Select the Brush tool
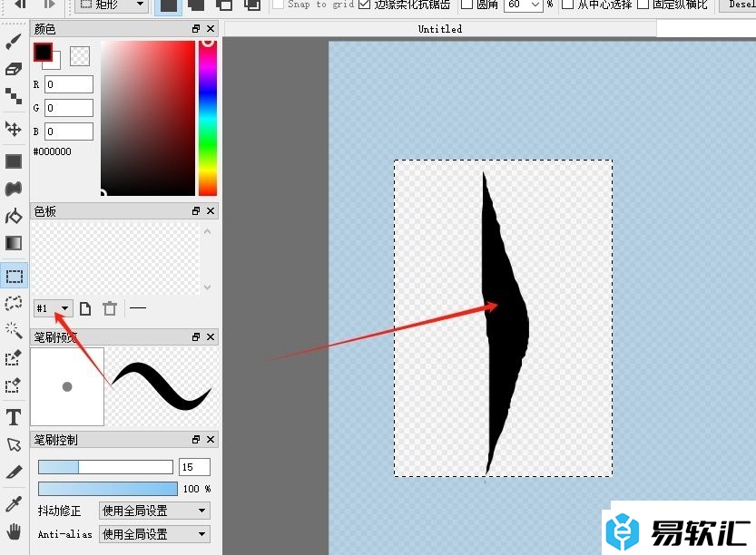This screenshot has height=555, width=756. [14, 42]
